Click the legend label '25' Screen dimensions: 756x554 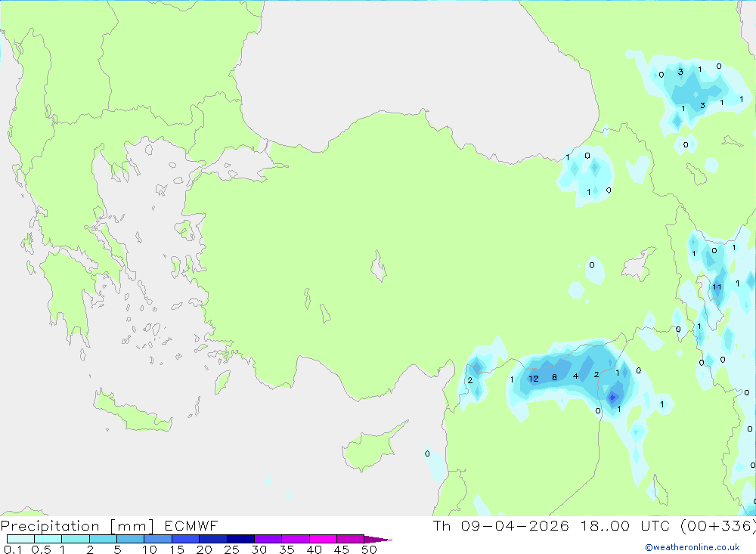click(x=232, y=549)
